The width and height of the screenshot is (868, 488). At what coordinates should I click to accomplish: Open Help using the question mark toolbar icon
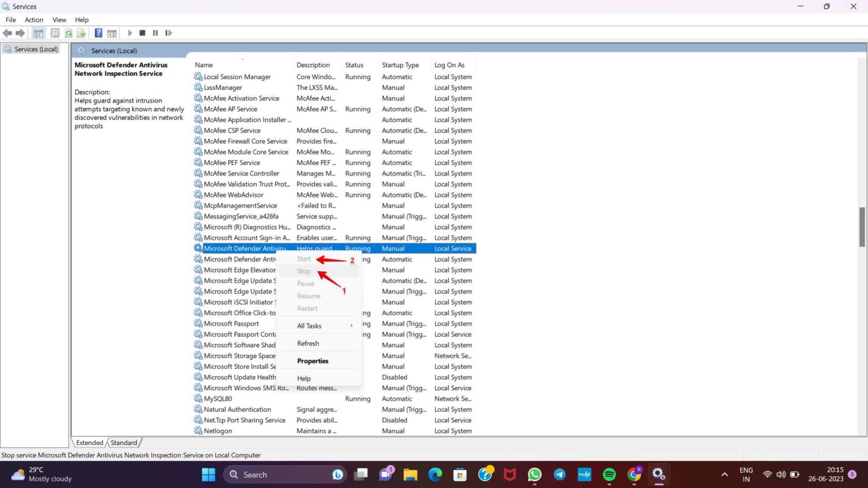98,32
